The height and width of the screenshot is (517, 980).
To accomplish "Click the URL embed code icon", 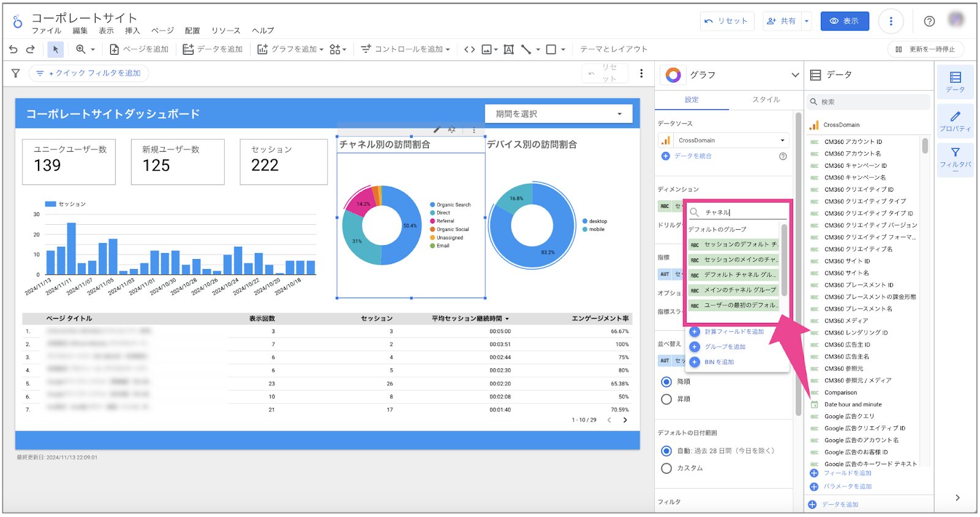I will [x=469, y=50].
